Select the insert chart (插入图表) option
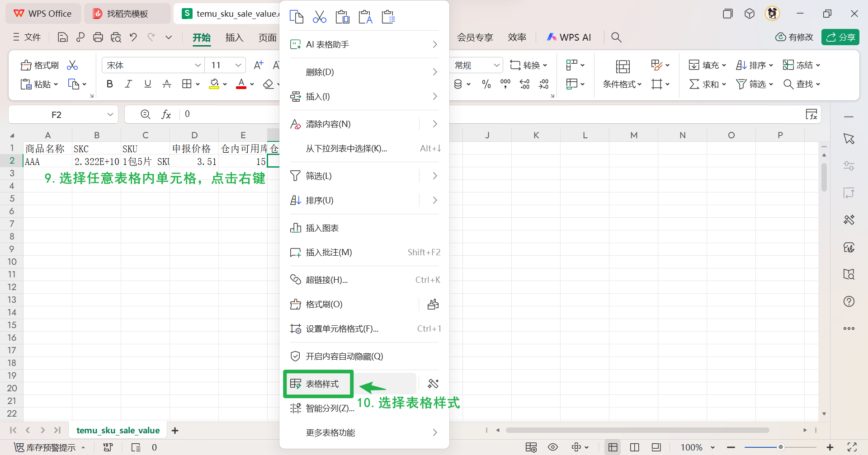868x455 pixels. [323, 228]
